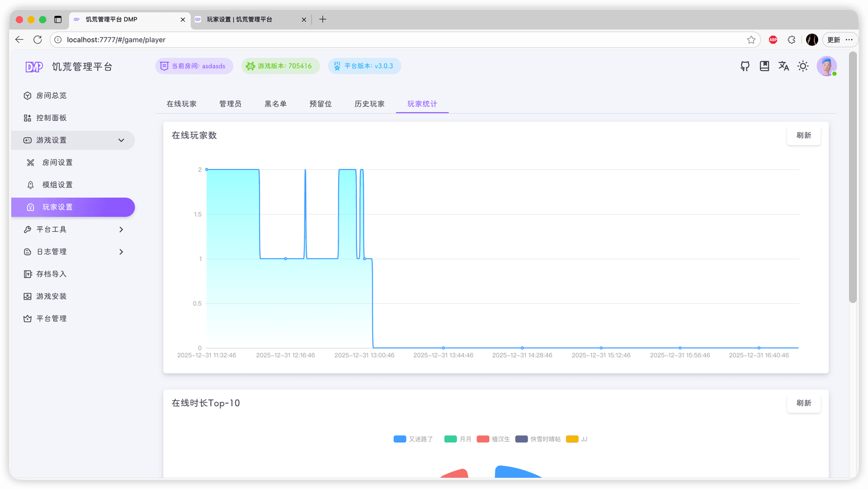Switch to the 黑名单 tab

275,104
